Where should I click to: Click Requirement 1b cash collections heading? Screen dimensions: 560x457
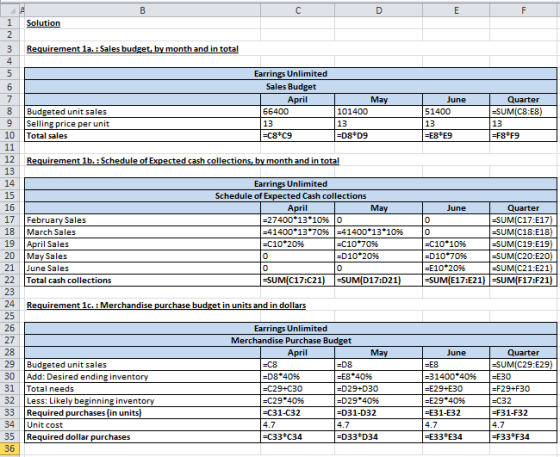(x=183, y=161)
